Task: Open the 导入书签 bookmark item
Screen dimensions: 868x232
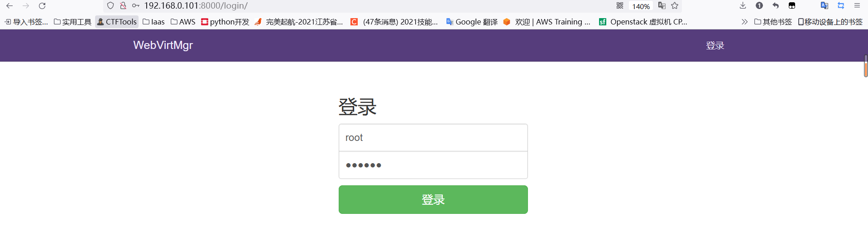Action: (x=26, y=22)
